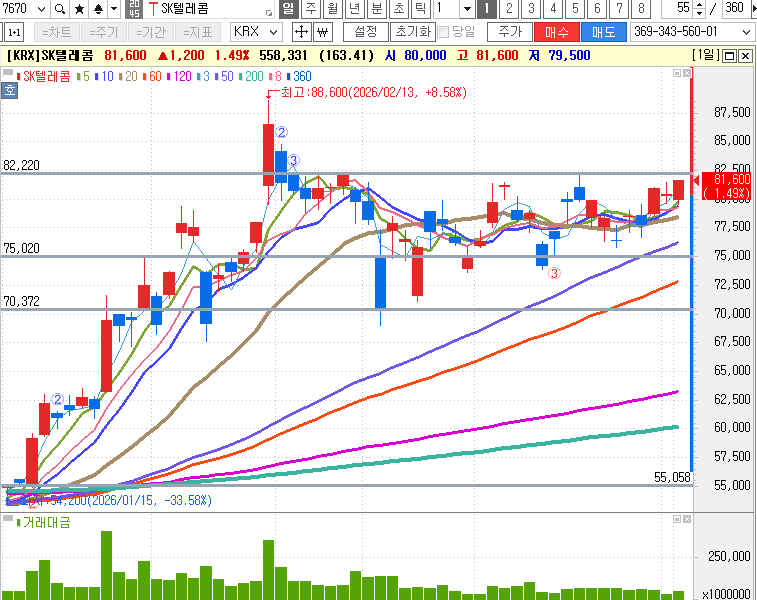The image size is (757, 600).
Task: Click the 호 quote icon on chart
Action: [9, 91]
